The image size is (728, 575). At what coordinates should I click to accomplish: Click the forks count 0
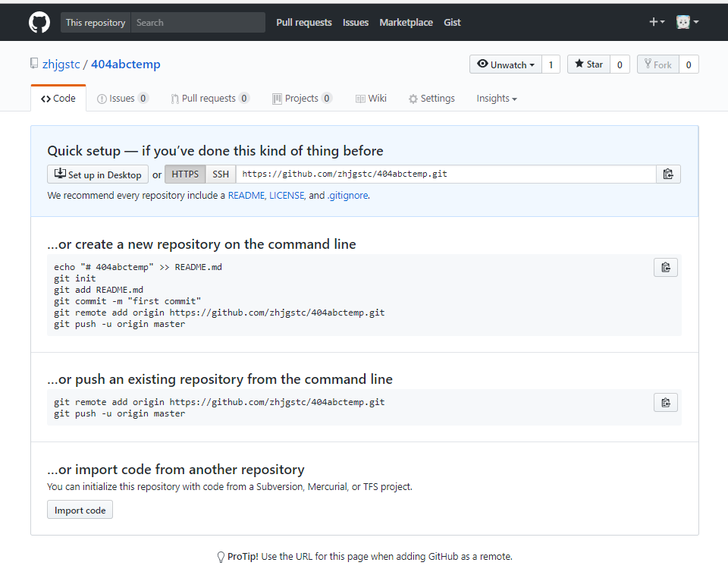(689, 64)
